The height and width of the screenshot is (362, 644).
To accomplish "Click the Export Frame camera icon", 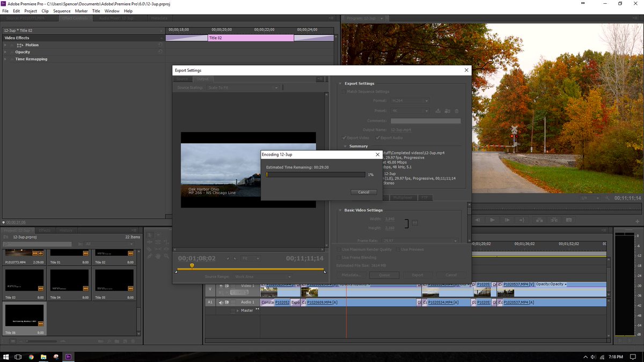I will [569, 220].
